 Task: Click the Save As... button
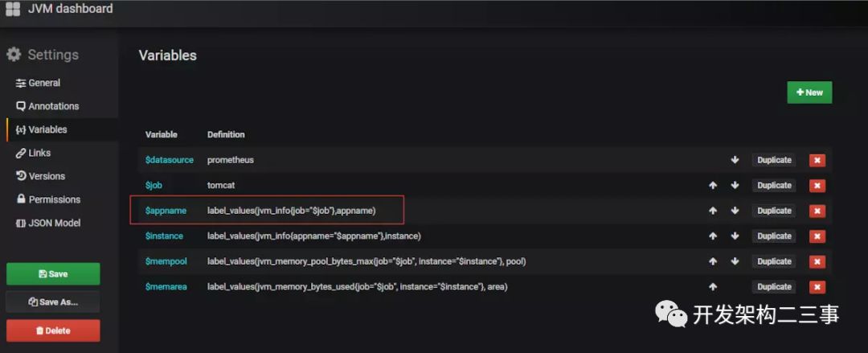pos(53,302)
